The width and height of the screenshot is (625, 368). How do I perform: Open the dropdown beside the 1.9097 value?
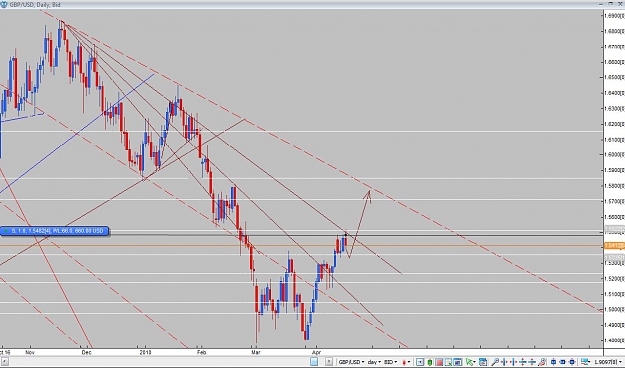(620, 362)
